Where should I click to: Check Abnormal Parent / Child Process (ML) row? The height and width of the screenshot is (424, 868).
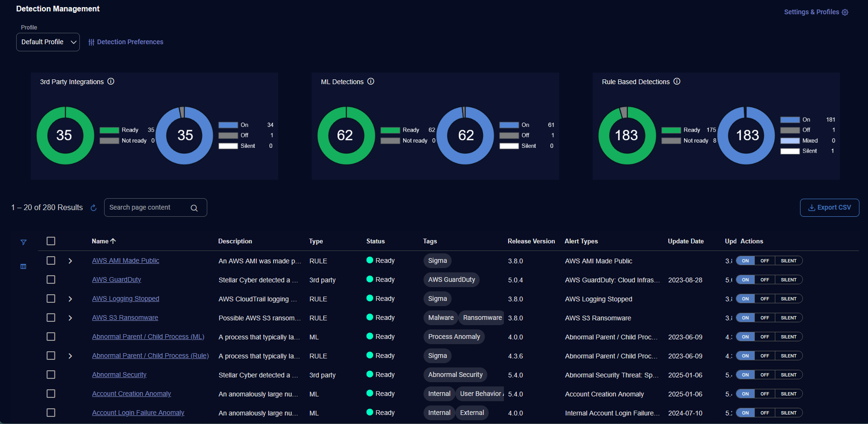51,337
